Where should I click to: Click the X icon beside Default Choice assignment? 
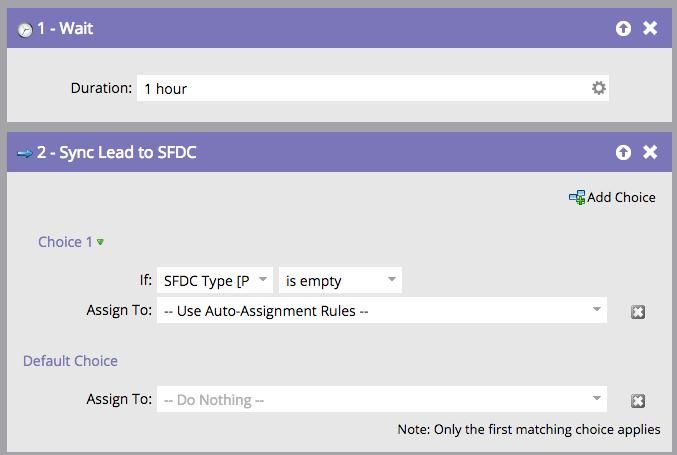tap(638, 401)
